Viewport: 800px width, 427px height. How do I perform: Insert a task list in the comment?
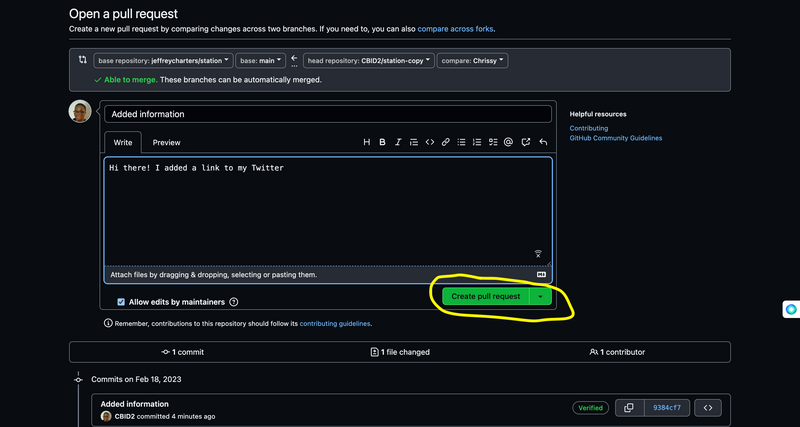tap(493, 143)
